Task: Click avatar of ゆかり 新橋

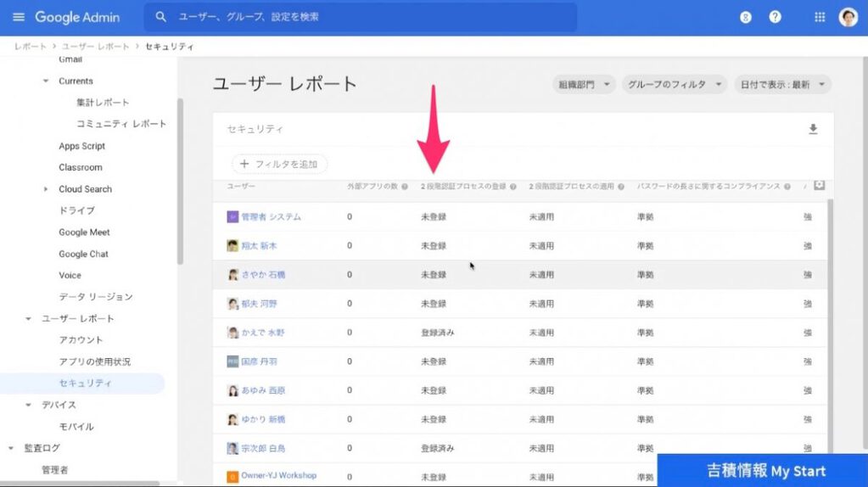Action: point(232,419)
